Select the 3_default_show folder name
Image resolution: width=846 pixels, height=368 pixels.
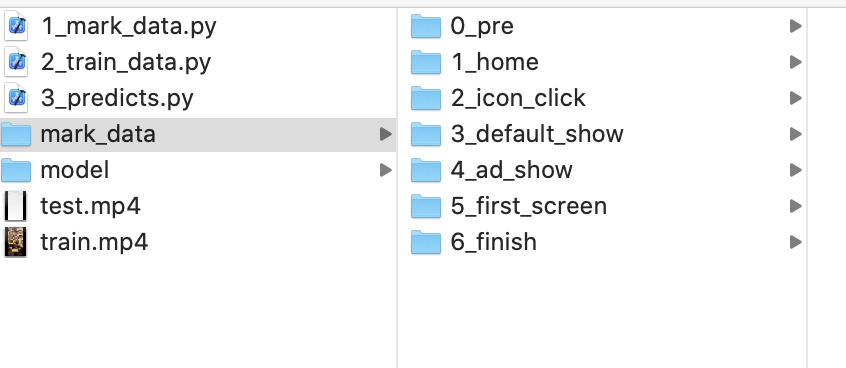(x=537, y=134)
